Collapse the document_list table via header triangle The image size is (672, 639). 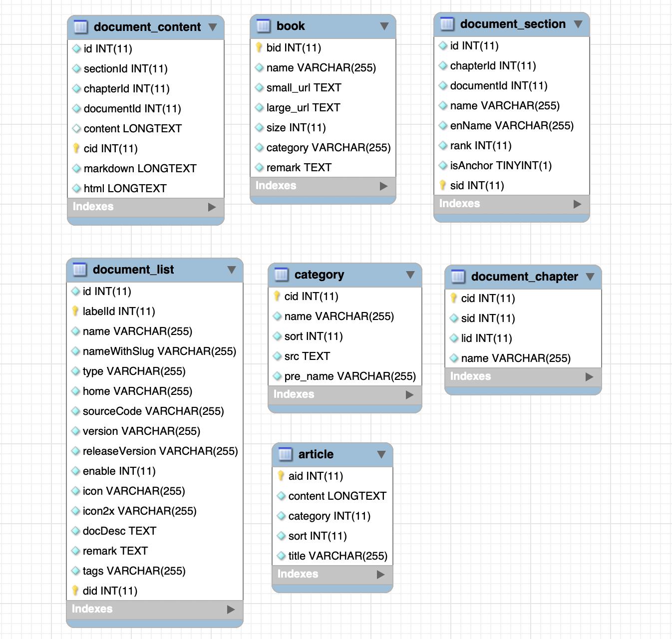click(232, 270)
